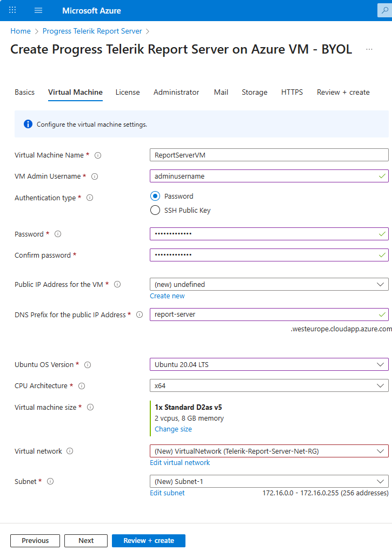Select the Password authentication option
Image resolution: width=392 pixels, height=550 pixels.
tap(155, 196)
